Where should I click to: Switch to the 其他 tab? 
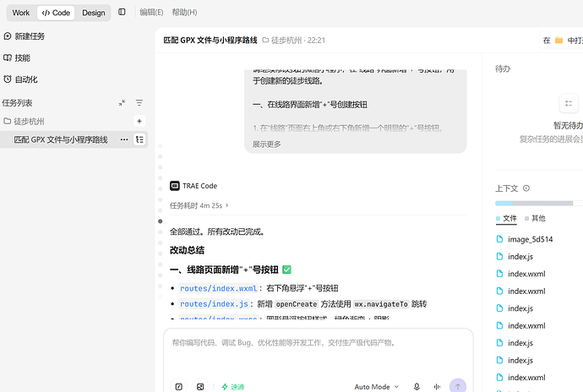click(535, 218)
